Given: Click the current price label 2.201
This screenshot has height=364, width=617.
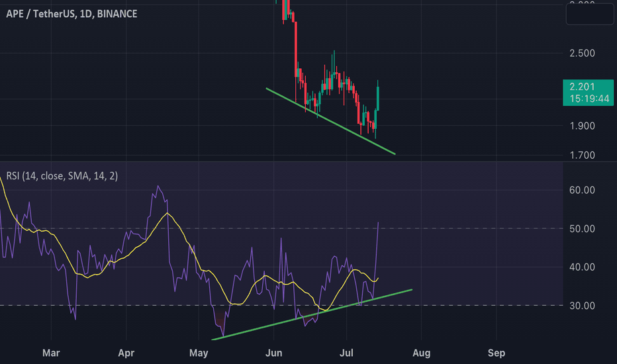Looking at the screenshot, I should coord(582,87).
